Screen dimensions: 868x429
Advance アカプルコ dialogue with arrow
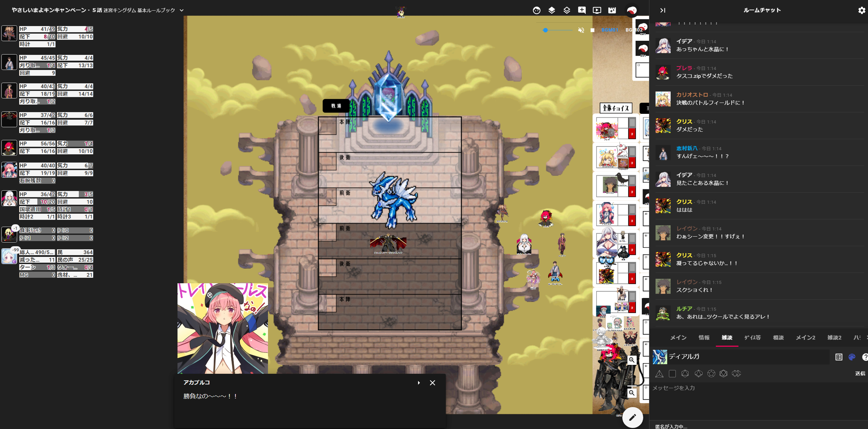pos(419,383)
